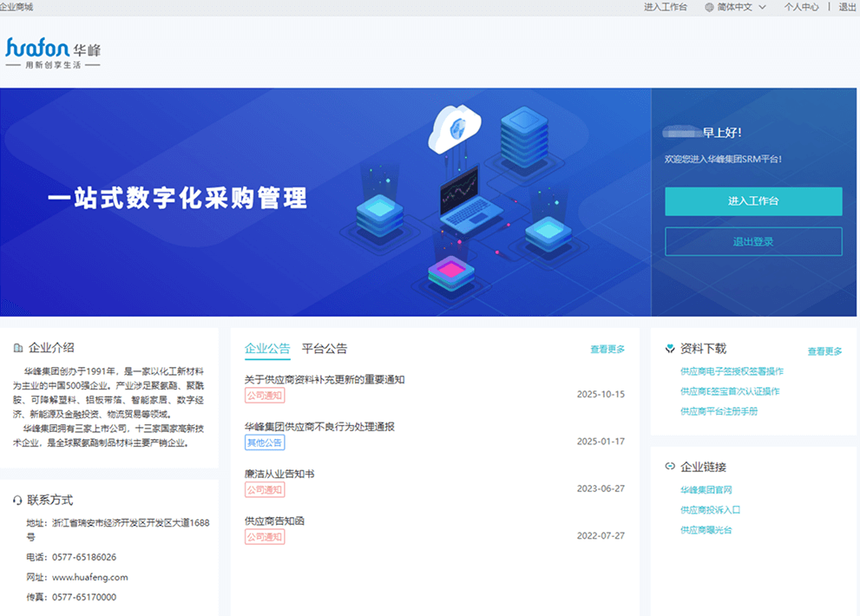Open 关于供应商资料补充更新的重要通知 announcement
860x616 pixels.
pyautogui.click(x=325, y=379)
